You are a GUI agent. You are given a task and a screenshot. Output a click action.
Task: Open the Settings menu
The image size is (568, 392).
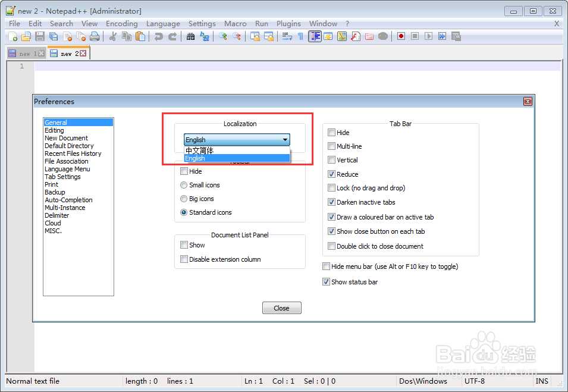click(x=202, y=24)
